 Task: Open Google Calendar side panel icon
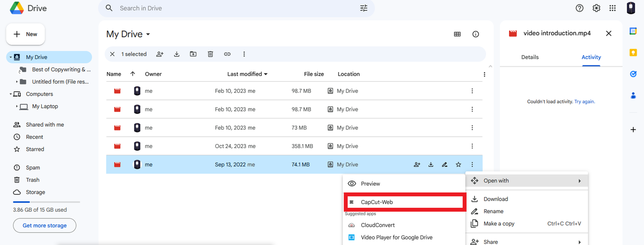(x=633, y=31)
